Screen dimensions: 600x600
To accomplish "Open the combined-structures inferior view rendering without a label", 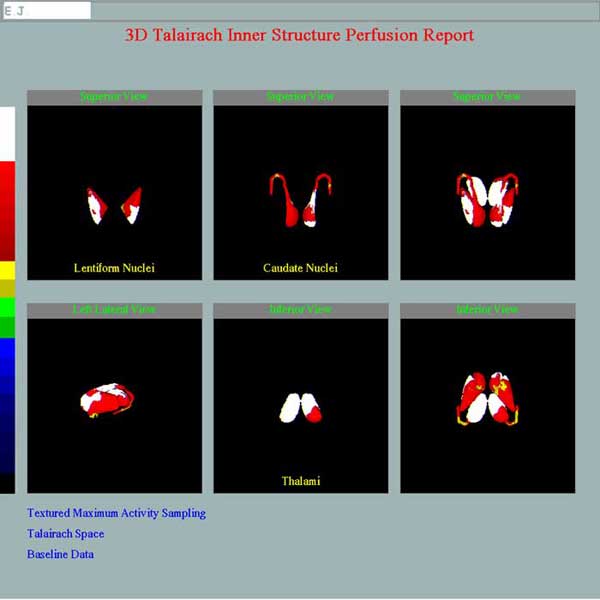I will pyautogui.click(x=488, y=406).
